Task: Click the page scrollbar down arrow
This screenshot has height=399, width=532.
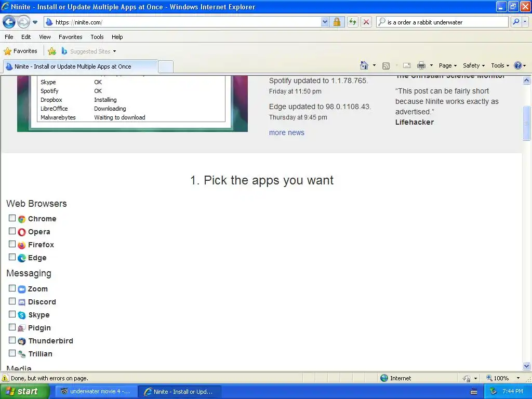Action: pyautogui.click(x=527, y=366)
